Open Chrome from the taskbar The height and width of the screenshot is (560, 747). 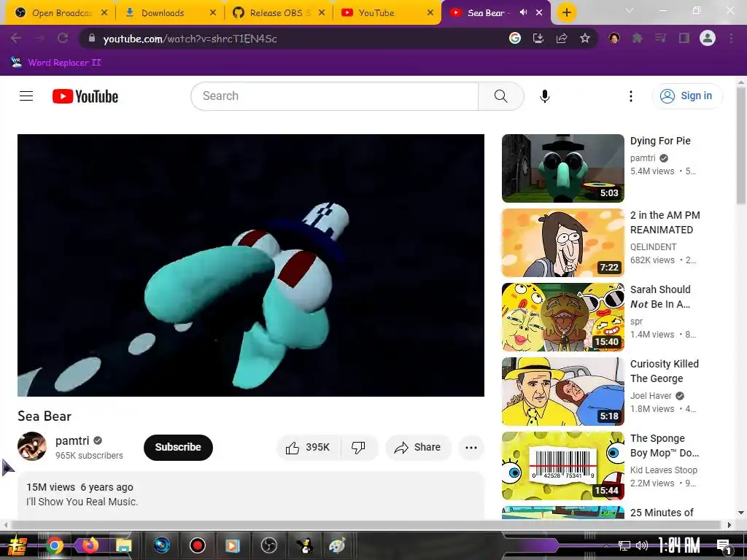(x=55, y=545)
